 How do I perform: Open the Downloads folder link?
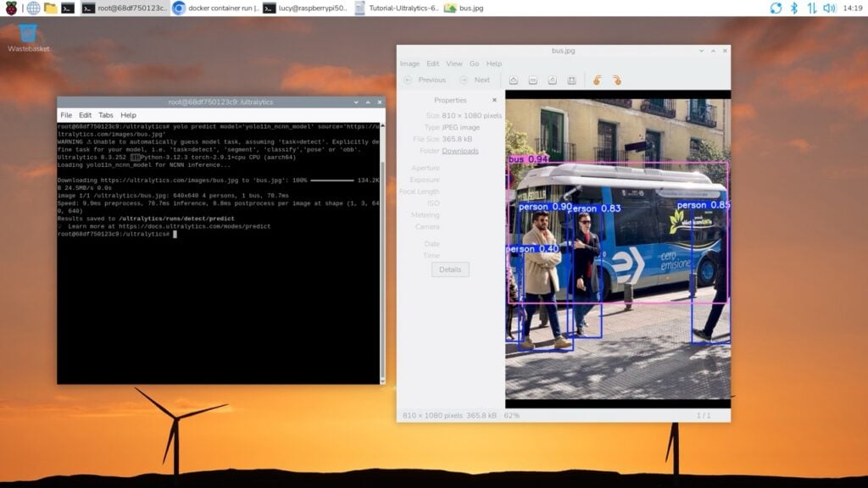tap(460, 151)
